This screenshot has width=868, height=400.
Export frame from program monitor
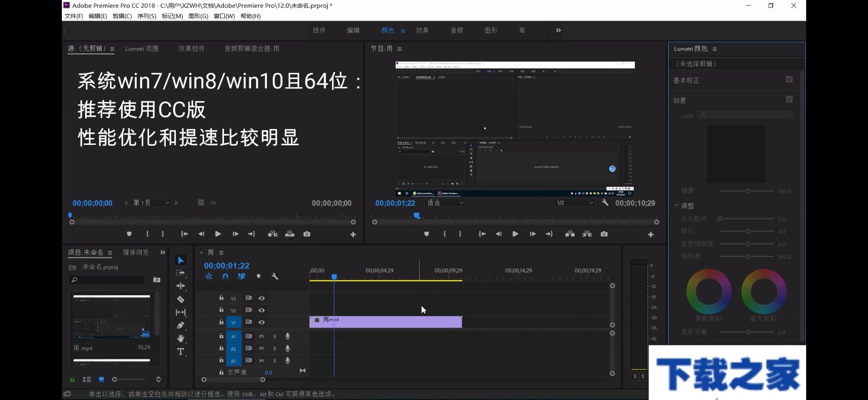[x=604, y=234]
